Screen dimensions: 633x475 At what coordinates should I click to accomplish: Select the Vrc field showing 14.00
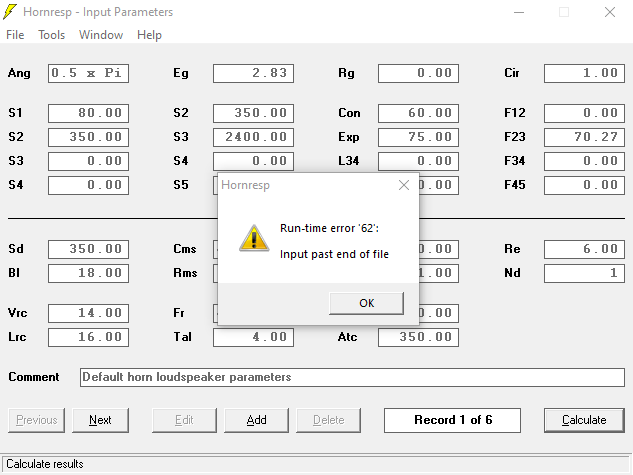pyautogui.click(x=88, y=313)
